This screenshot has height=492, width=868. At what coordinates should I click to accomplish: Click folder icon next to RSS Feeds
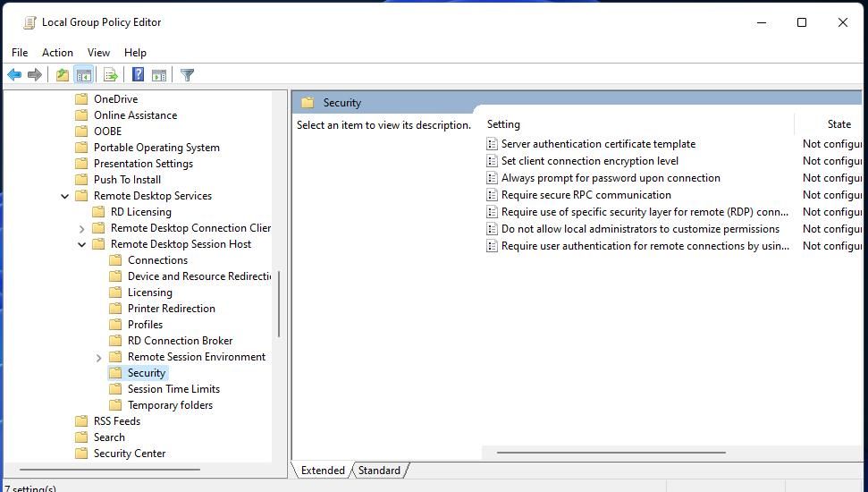click(81, 421)
